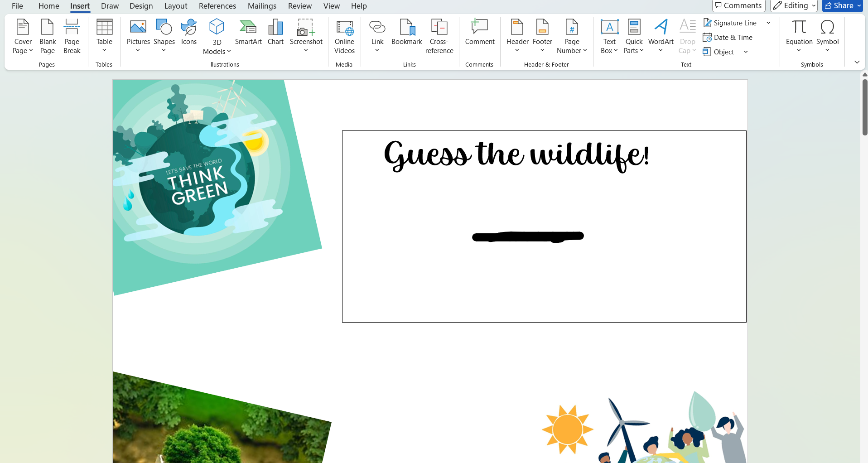The height and width of the screenshot is (463, 868).
Task: Open the Mailings ribbon tab
Action: pyautogui.click(x=262, y=6)
